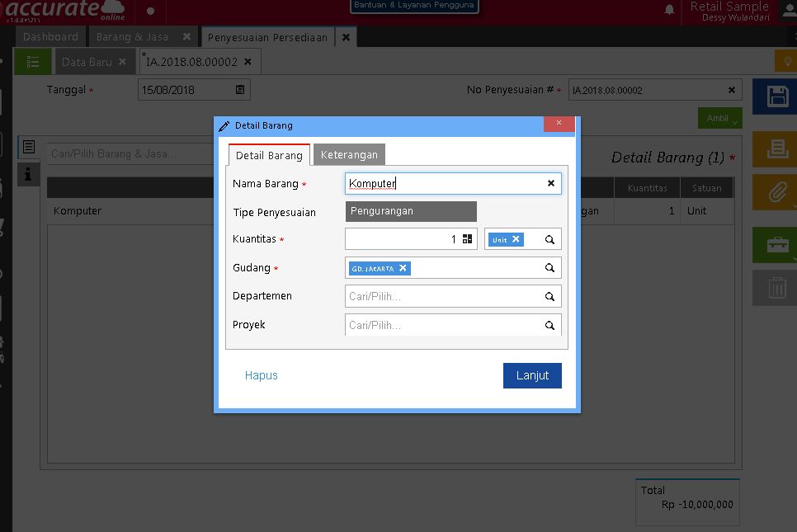The image size is (797, 532).
Task: Search the Departemen lookup field
Action: 549,296
